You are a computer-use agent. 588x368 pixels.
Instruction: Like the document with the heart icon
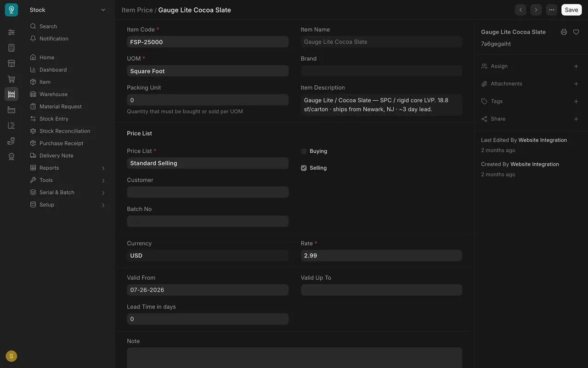[x=576, y=32]
